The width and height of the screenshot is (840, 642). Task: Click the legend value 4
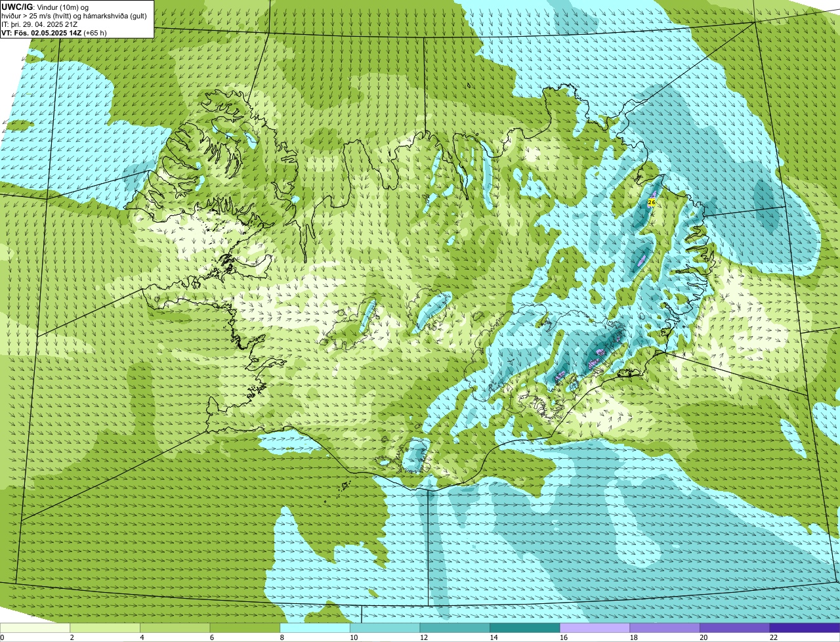[x=142, y=637]
